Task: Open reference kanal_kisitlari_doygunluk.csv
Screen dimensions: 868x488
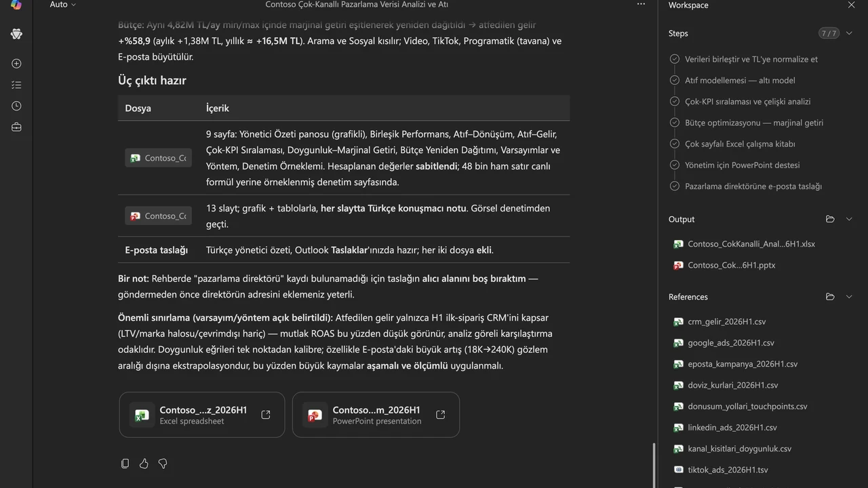Action: click(739, 449)
